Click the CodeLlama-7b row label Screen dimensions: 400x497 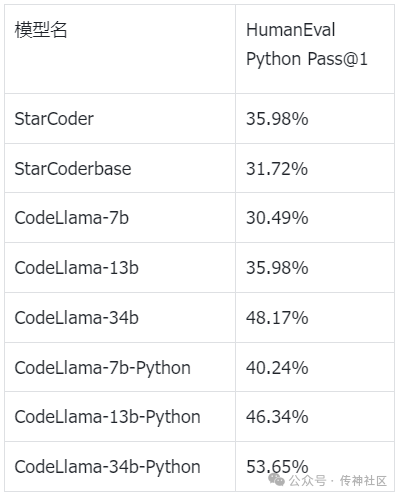click(x=71, y=218)
